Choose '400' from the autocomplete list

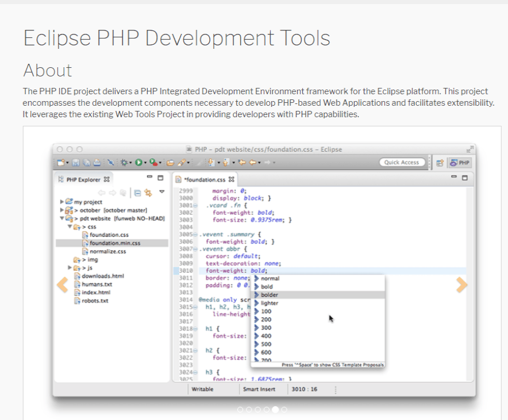(x=266, y=336)
